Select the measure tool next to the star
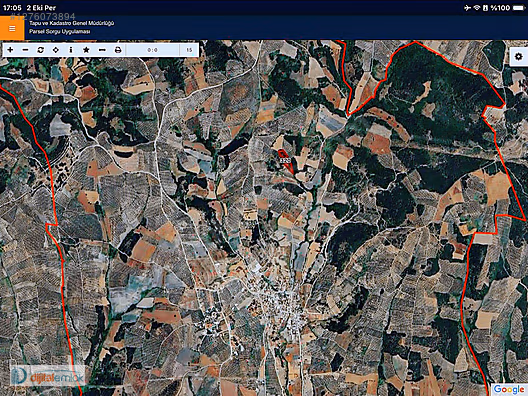 pos(102,50)
